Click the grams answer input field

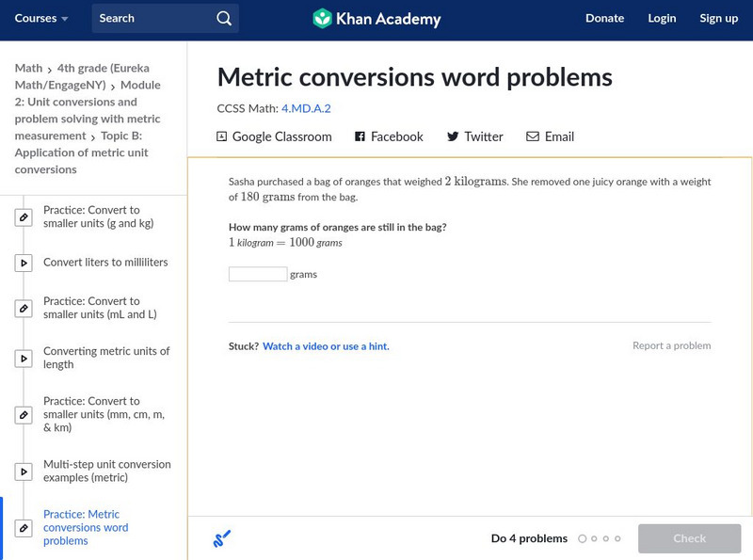(x=258, y=275)
